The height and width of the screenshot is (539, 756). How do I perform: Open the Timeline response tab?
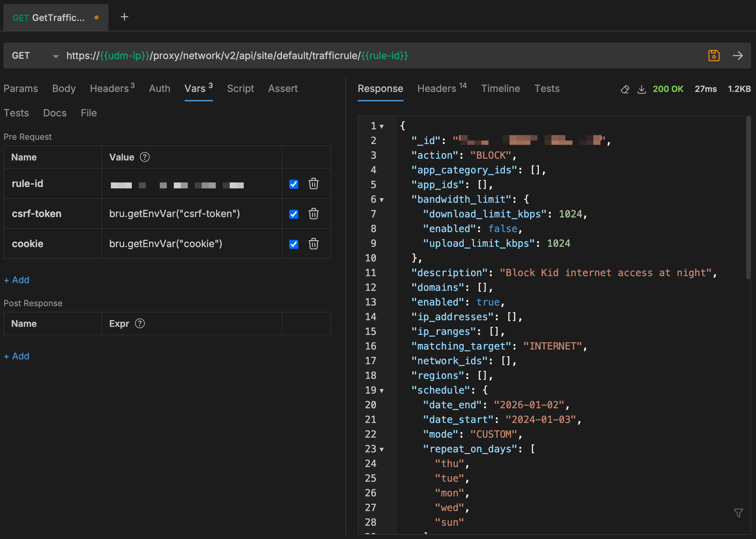pyautogui.click(x=500, y=89)
